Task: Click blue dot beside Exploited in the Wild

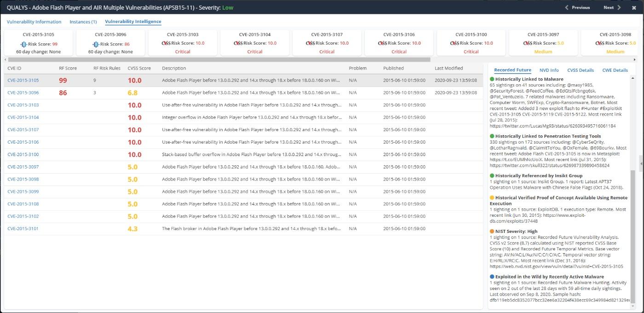Action: coord(492,277)
